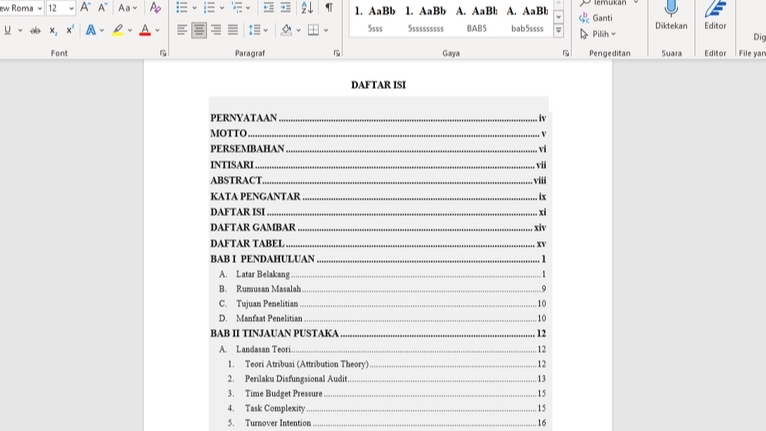Screen dimensions: 766x431
Task: Center align paragraph
Action: point(199,30)
